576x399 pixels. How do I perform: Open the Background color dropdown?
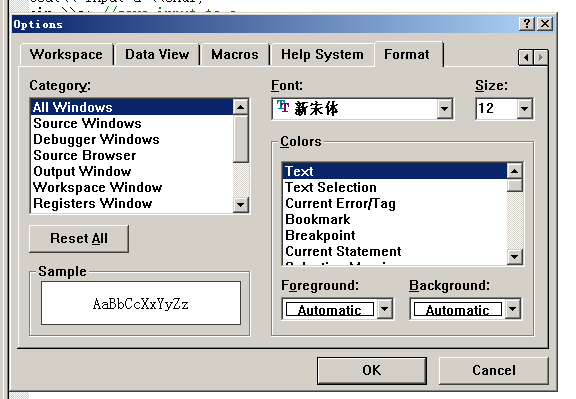[x=512, y=309]
